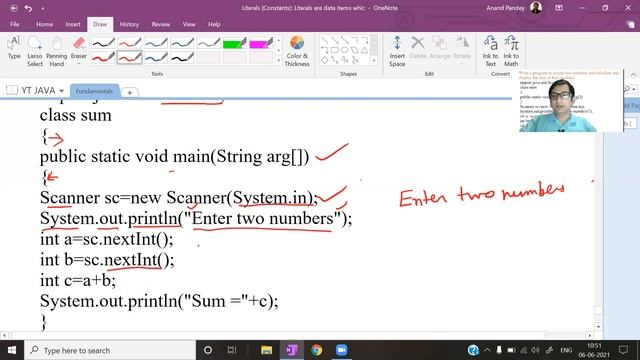The image size is (640, 360).
Task: Select the thick black pen in bottom row
Action: click(182, 58)
